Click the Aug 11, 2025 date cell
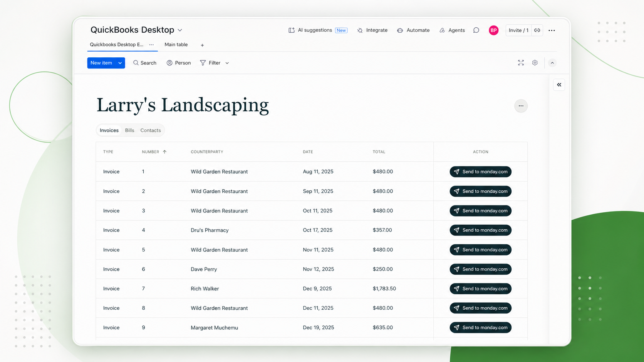Image resolution: width=644 pixels, height=362 pixels. 318,172
